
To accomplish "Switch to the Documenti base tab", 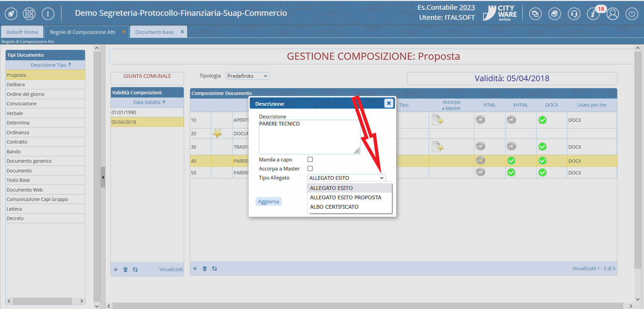I will pos(155,32).
